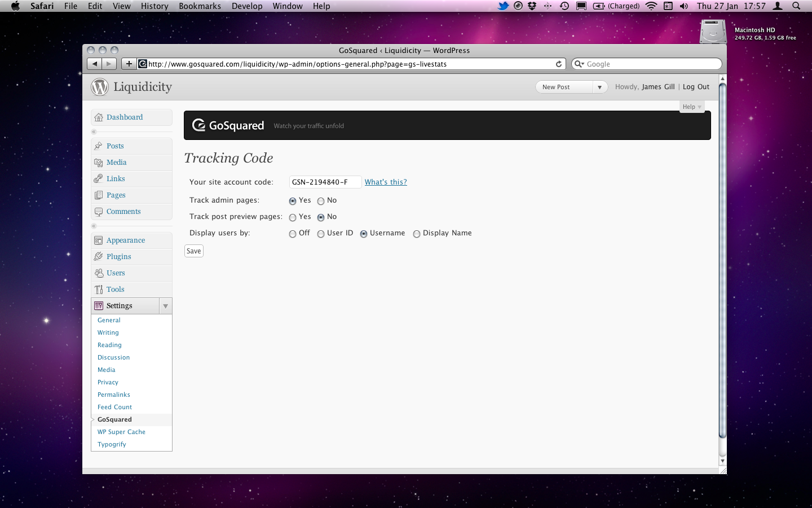Click the Pages icon in sidebar

pos(99,195)
